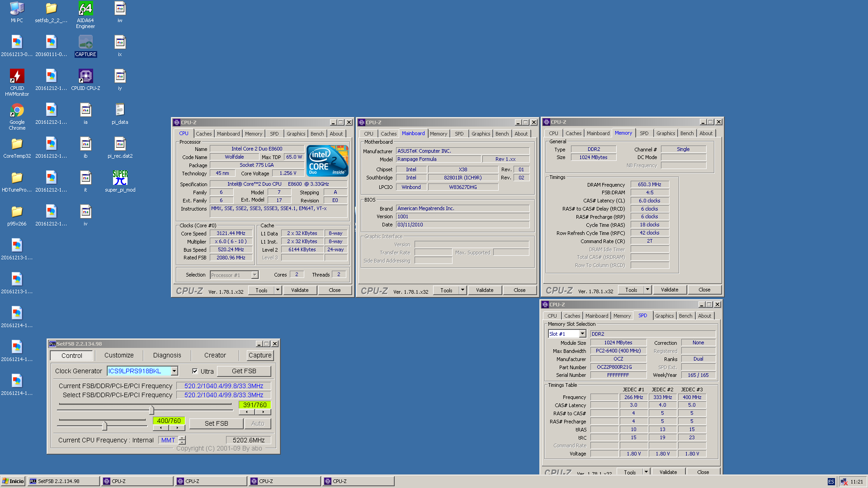Click the Intel Core 2 Duo logo
Screen dimensions: 868x488
click(x=327, y=160)
